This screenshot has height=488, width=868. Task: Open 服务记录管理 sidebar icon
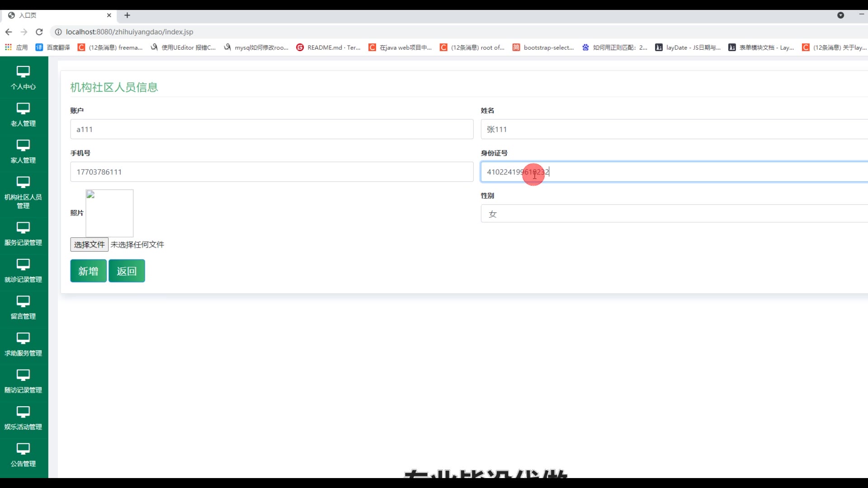pos(23,228)
